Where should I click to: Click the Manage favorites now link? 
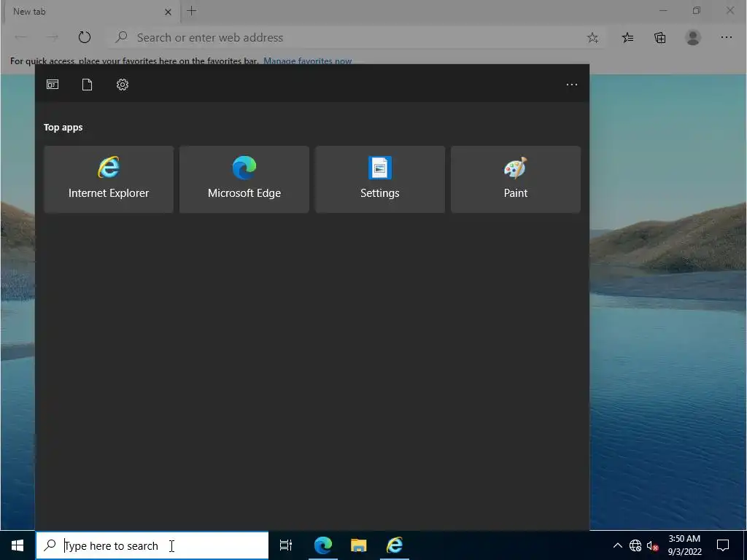(307, 61)
